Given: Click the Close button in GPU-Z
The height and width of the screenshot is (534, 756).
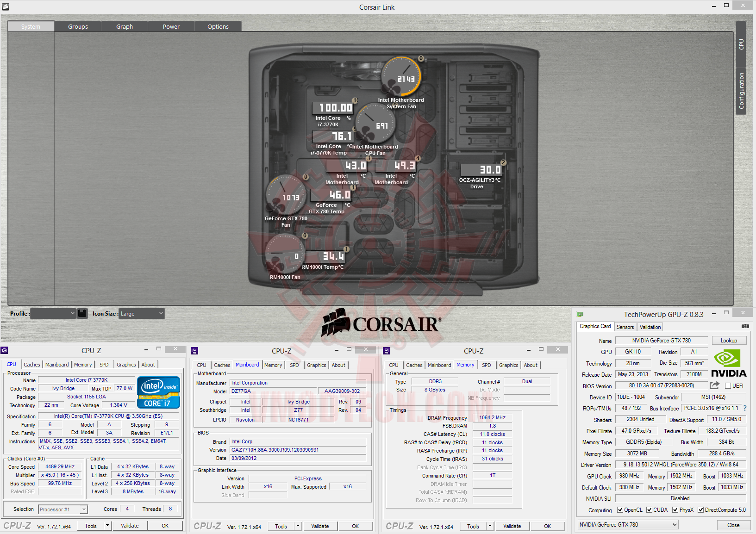Looking at the screenshot, I should click(733, 525).
